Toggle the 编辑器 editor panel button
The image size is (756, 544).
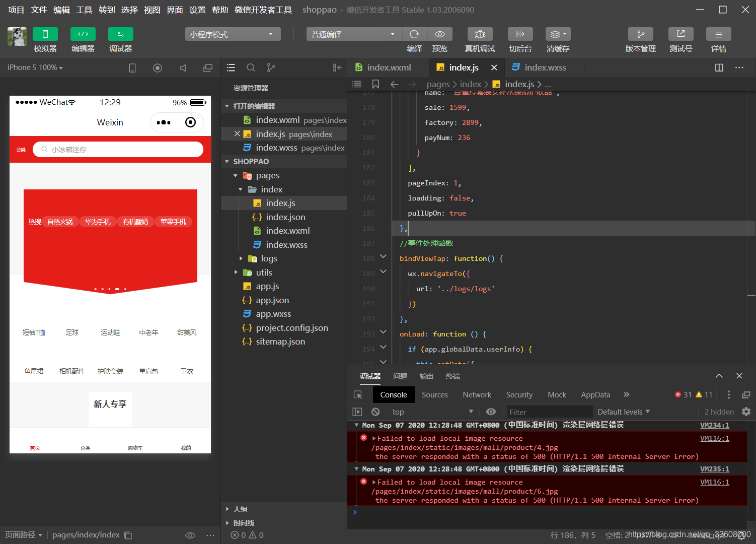(x=83, y=34)
